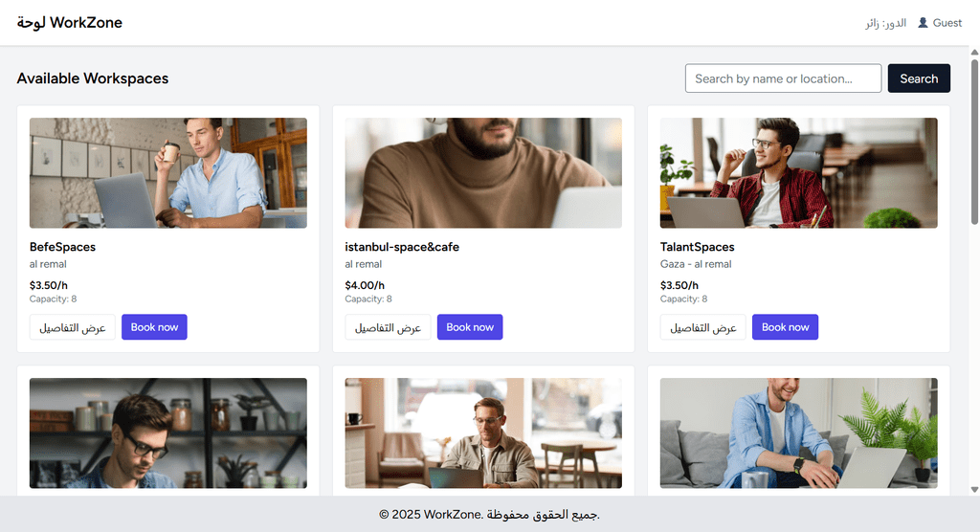Book now the TalantSpaces workspace
Viewport: 980px width, 532px height.
(785, 327)
